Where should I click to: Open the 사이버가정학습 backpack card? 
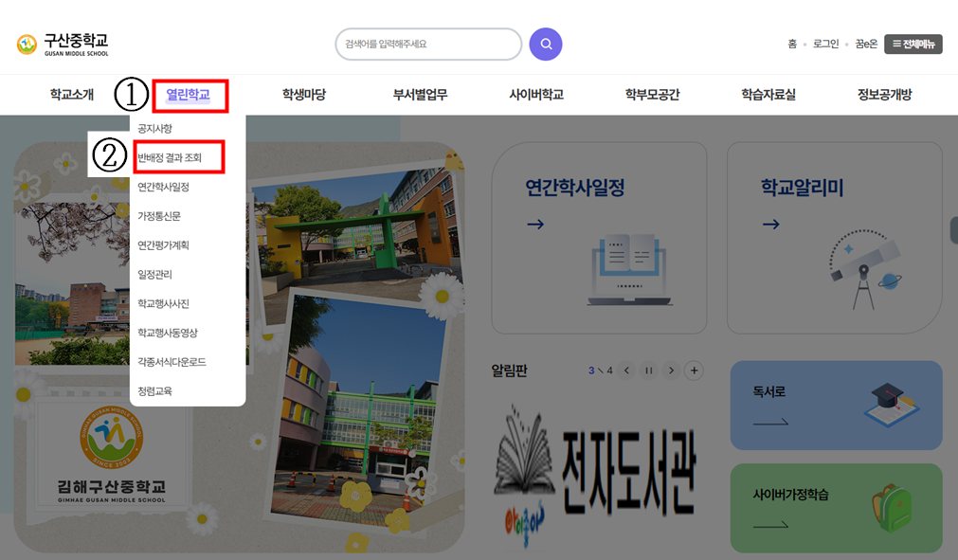coord(836,508)
